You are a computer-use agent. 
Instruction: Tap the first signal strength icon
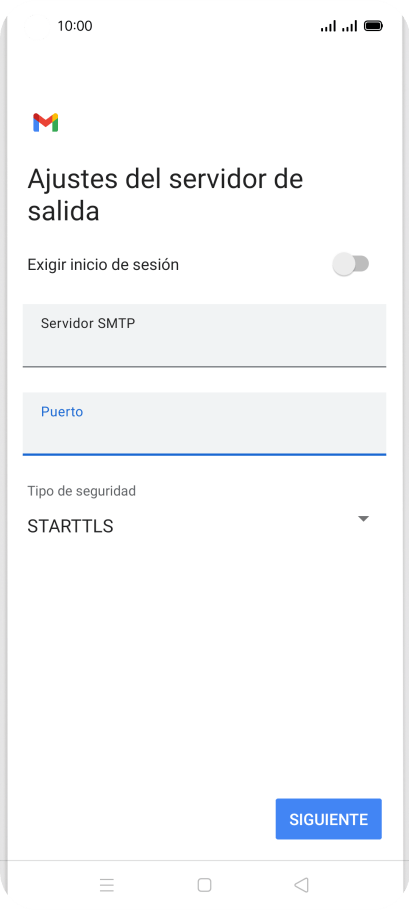click(328, 26)
